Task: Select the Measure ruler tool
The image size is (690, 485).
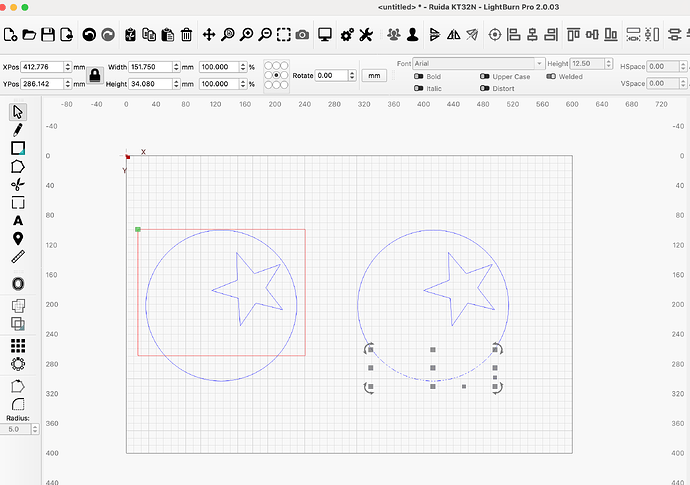Action: tap(18, 257)
